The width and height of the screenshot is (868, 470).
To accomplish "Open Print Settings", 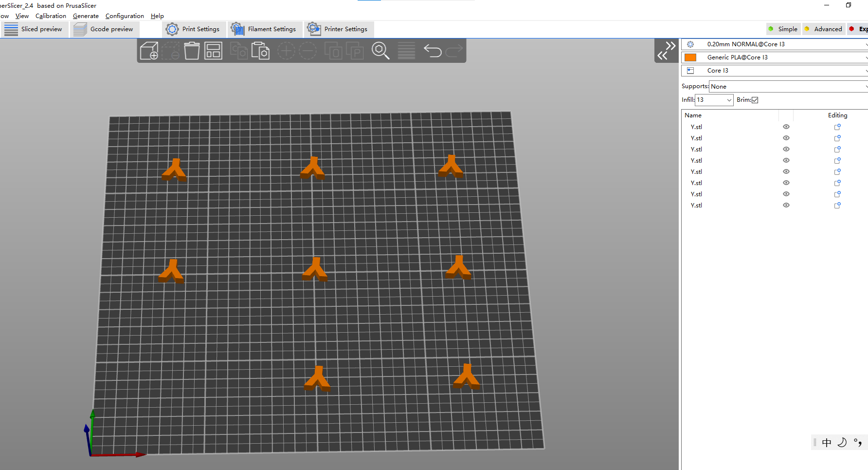I will (x=194, y=29).
